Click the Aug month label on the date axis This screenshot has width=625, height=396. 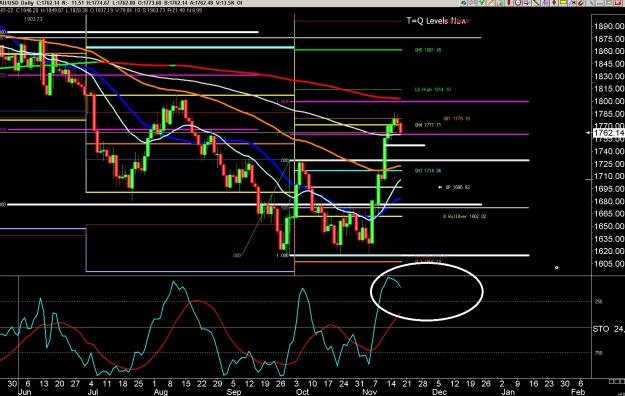pos(161,392)
